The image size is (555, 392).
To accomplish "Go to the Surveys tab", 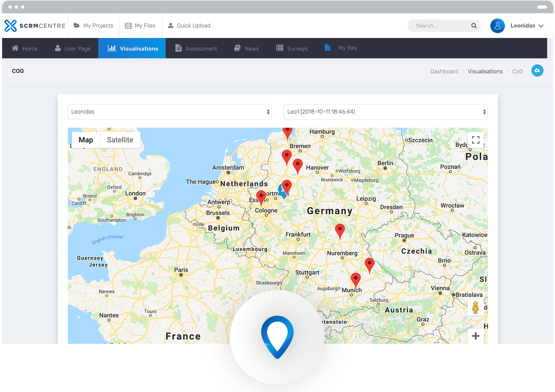I will [x=292, y=48].
